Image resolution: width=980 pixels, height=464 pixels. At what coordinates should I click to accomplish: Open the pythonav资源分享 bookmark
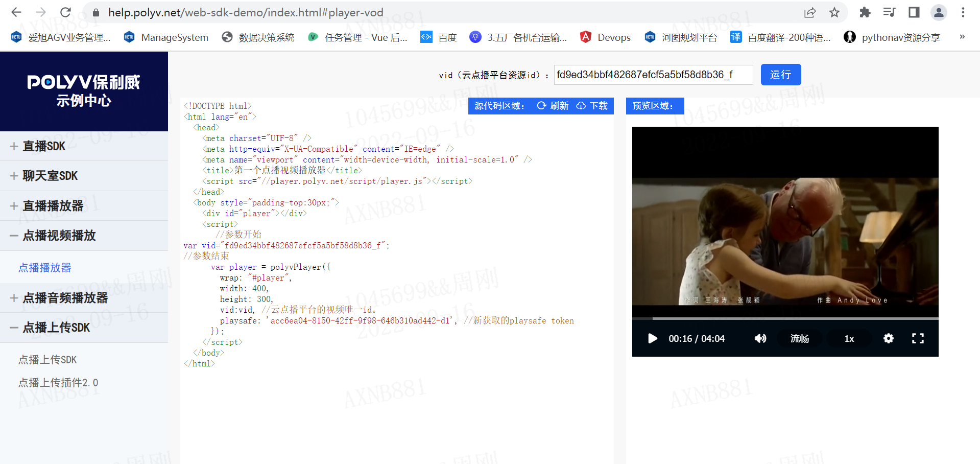tap(892, 37)
